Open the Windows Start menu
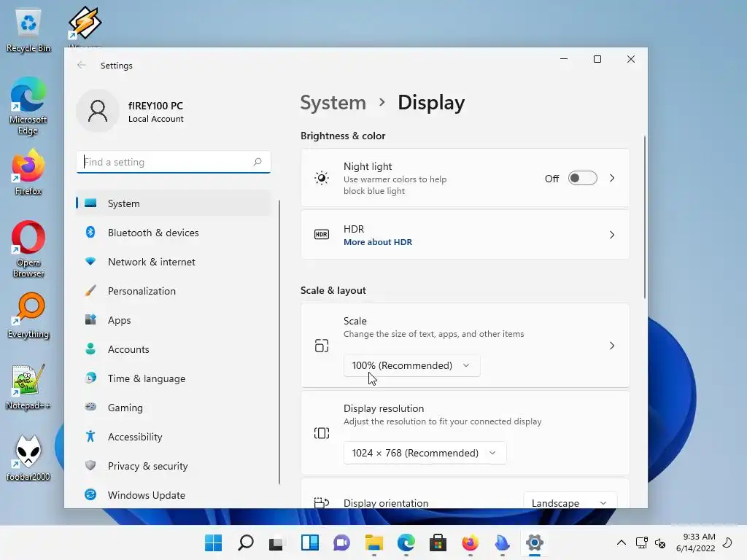This screenshot has height=560, width=747. (214, 542)
